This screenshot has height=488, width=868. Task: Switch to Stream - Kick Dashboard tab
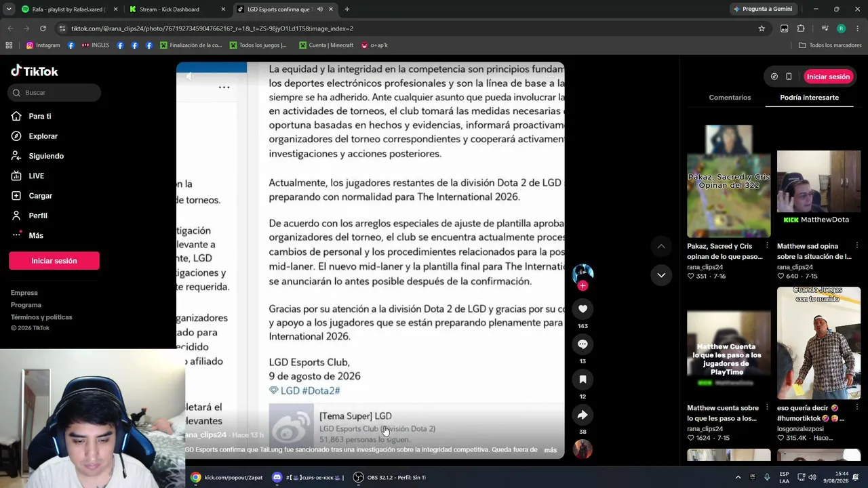pyautogui.click(x=176, y=9)
